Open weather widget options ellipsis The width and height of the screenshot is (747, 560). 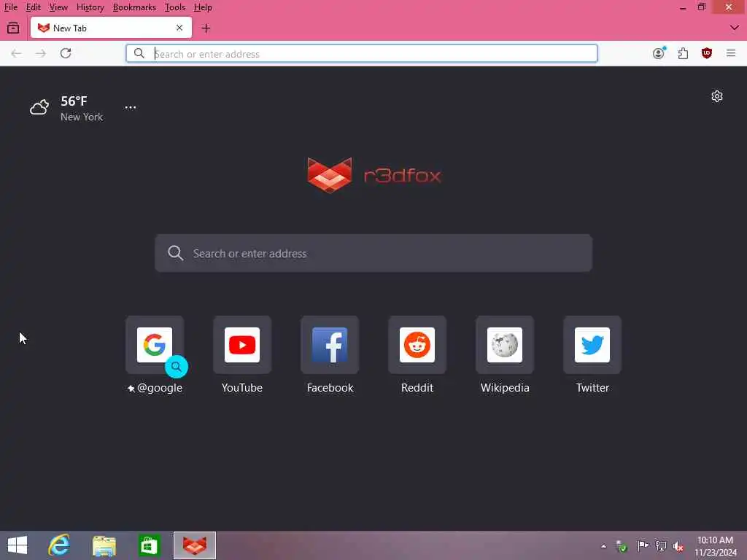(131, 108)
